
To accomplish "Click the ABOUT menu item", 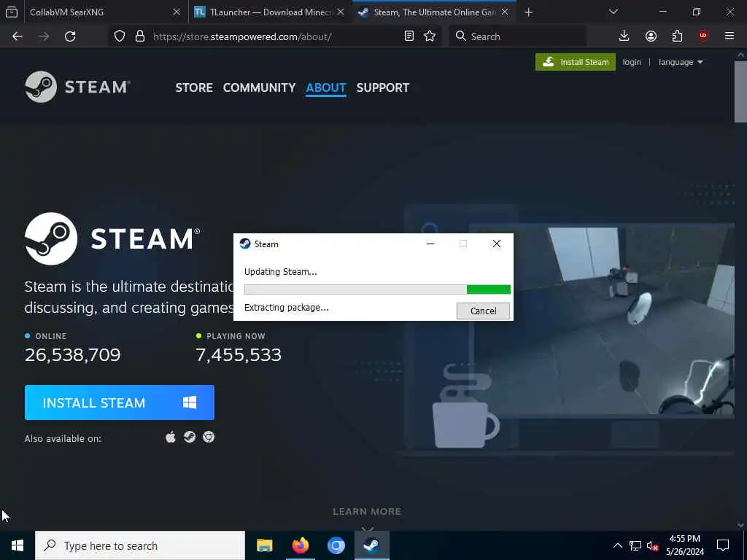I will (326, 87).
